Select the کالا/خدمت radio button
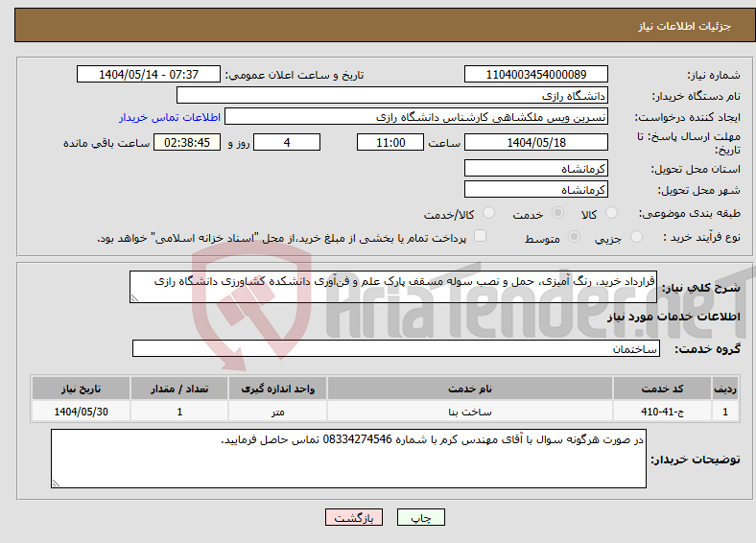756x543 pixels. coord(489,213)
